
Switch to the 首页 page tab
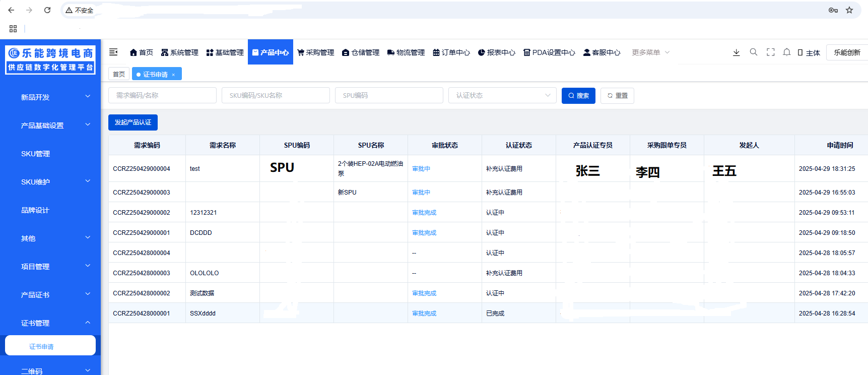pos(119,74)
